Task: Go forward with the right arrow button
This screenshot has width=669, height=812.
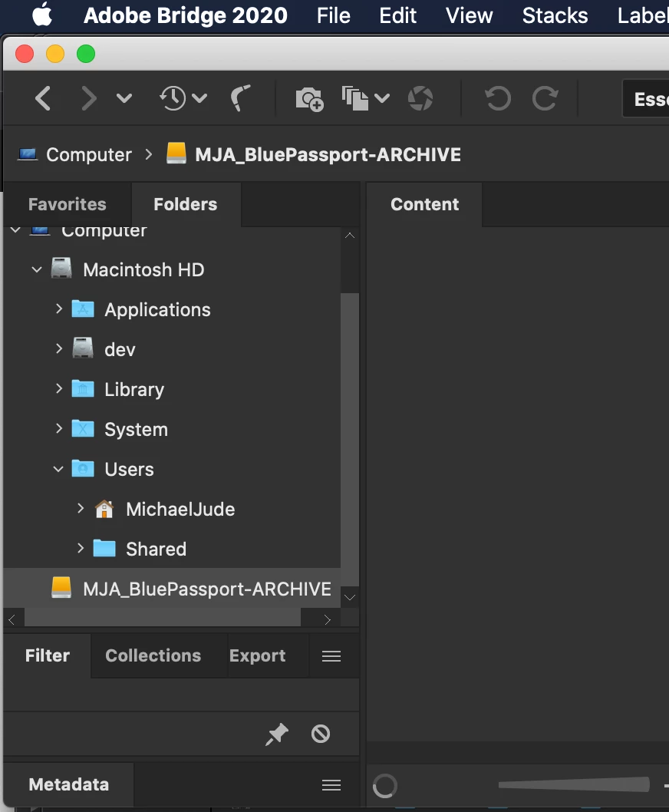Action: (x=89, y=98)
